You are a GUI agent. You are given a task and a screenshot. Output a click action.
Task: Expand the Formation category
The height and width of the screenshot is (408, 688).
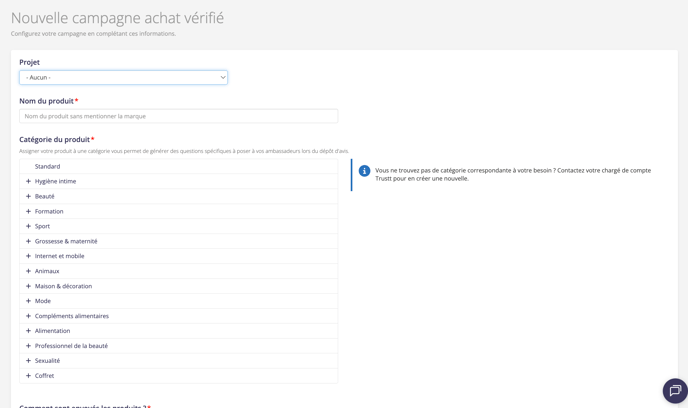(x=28, y=211)
